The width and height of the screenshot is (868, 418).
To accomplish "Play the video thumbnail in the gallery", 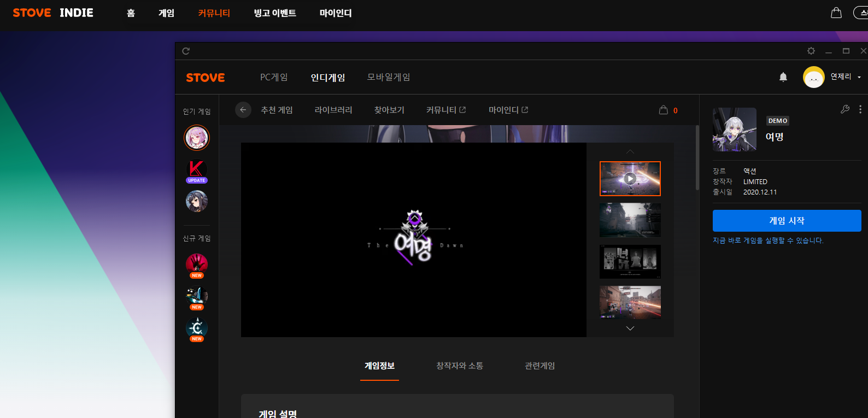I will [x=630, y=179].
